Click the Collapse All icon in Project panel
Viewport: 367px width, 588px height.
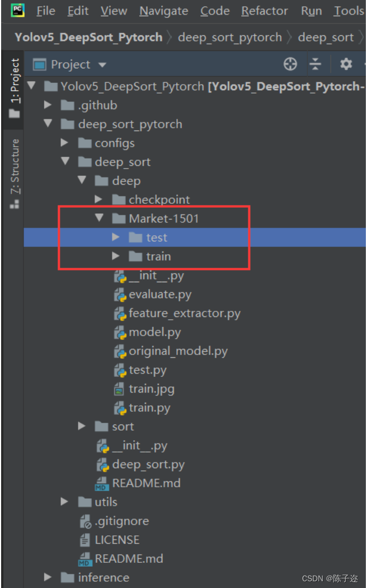(316, 64)
